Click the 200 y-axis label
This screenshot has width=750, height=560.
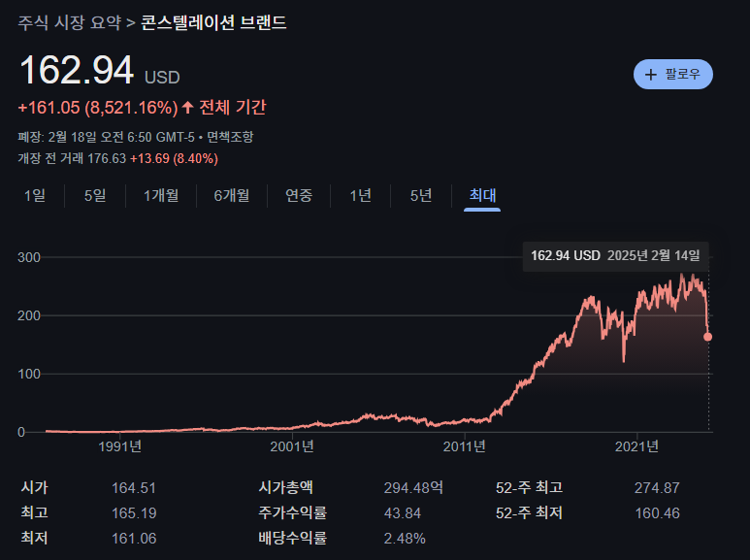pyautogui.click(x=29, y=315)
